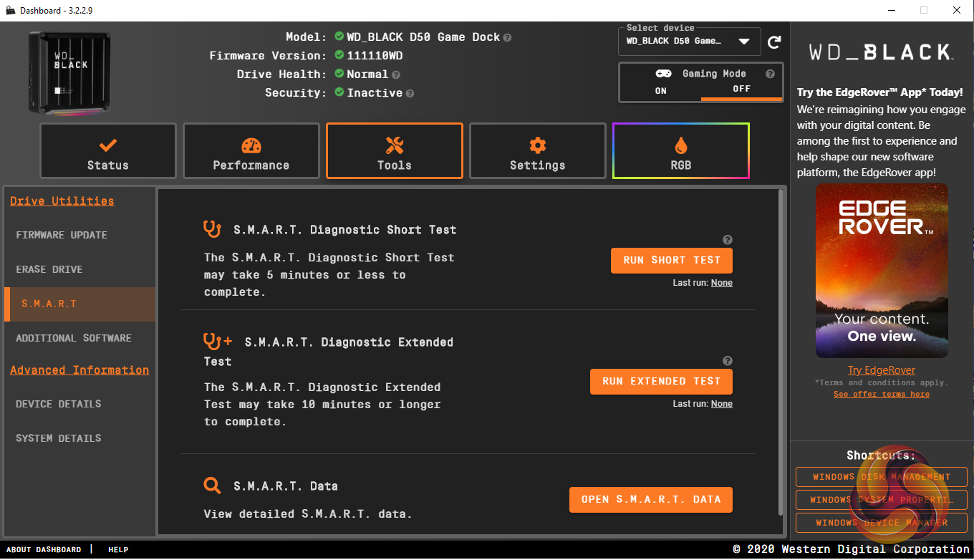Close the Dashboard window

tap(957, 10)
